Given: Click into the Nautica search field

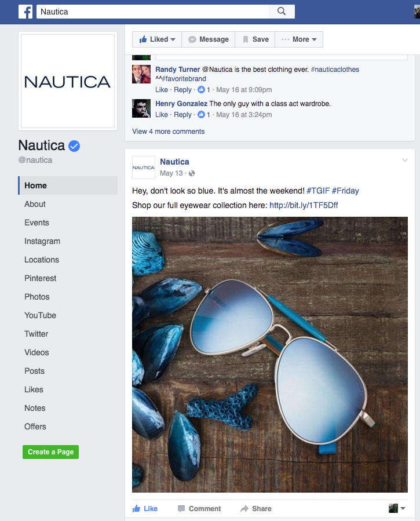Looking at the screenshot, I should [x=152, y=12].
